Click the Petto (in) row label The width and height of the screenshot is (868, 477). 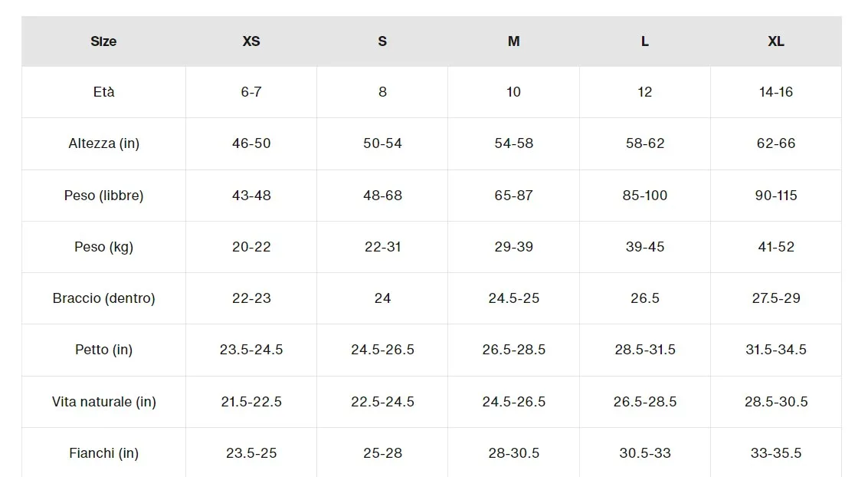[103, 350]
